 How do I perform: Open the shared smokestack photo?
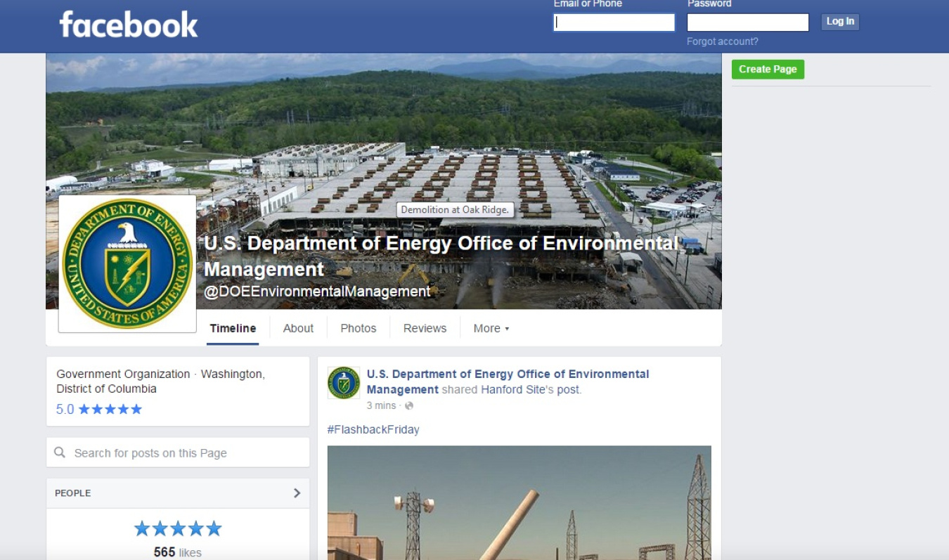(x=519, y=502)
